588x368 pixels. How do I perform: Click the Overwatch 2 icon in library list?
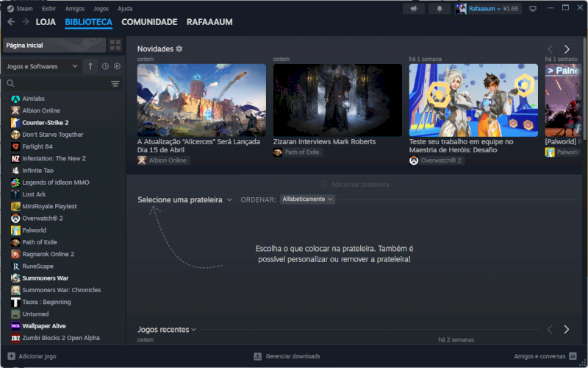15,218
